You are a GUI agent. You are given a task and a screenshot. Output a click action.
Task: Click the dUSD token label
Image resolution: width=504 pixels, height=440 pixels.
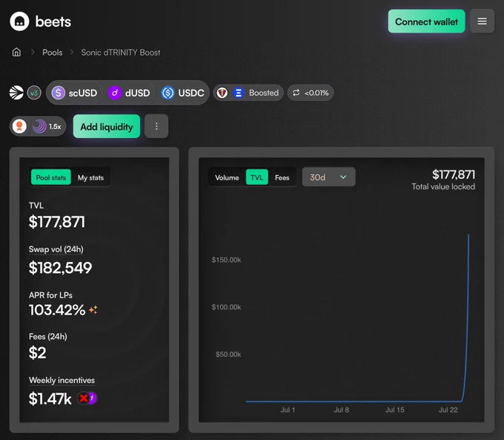point(138,93)
